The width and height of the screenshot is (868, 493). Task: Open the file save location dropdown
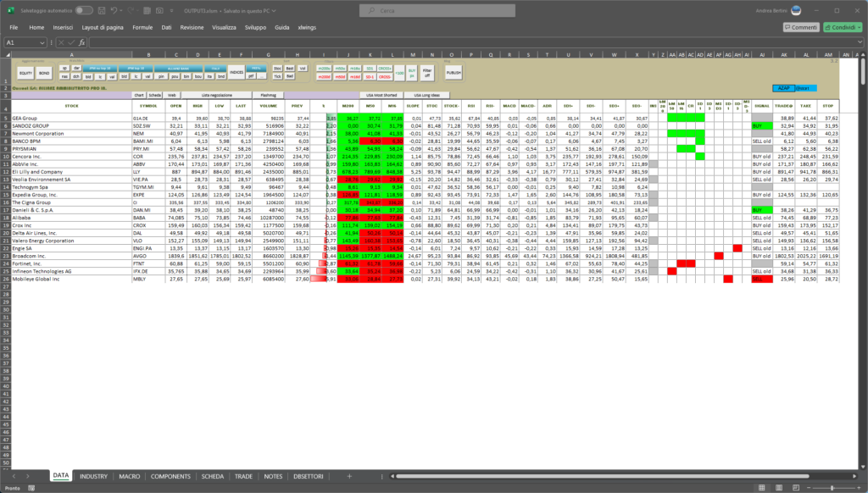pos(274,10)
